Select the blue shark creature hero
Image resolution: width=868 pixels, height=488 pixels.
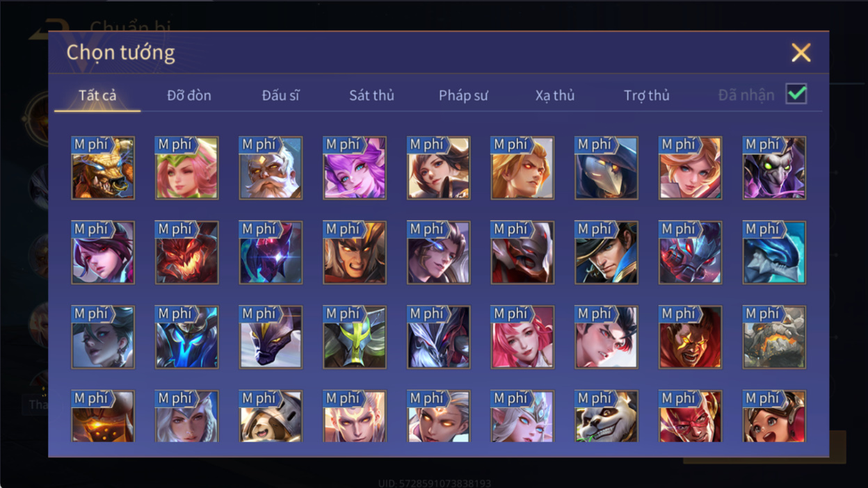coord(774,253)
